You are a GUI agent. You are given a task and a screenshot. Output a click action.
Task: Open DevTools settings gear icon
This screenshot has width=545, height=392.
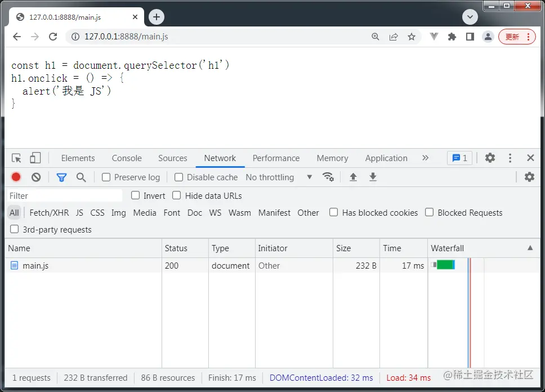click(x=490, y=158)
